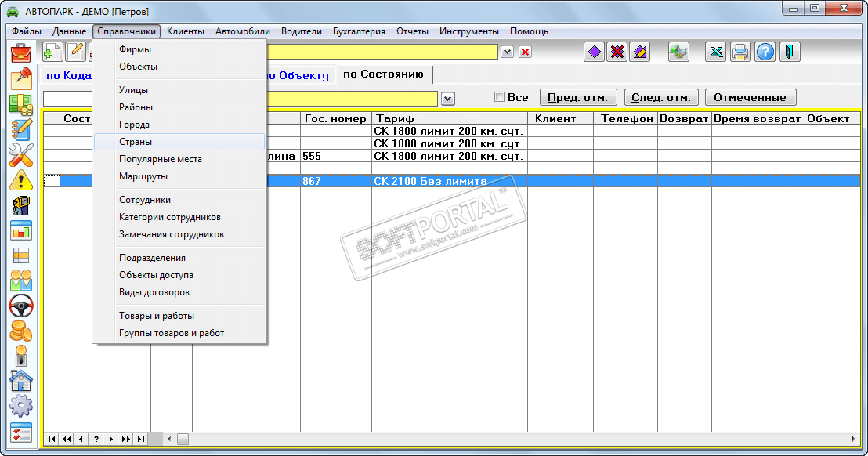Open the pushpin note sidebar icon
The image size is (868, 456).
(21, 78)
